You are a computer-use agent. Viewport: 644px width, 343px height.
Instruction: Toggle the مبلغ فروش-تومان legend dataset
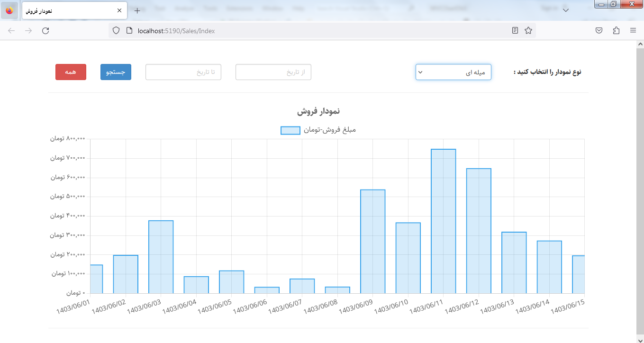(290, 130)
